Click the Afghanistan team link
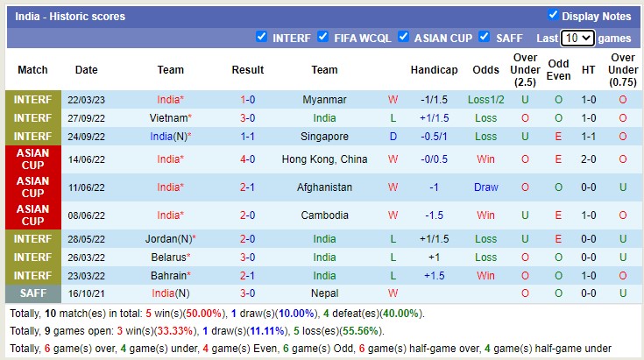 point(324,187)
